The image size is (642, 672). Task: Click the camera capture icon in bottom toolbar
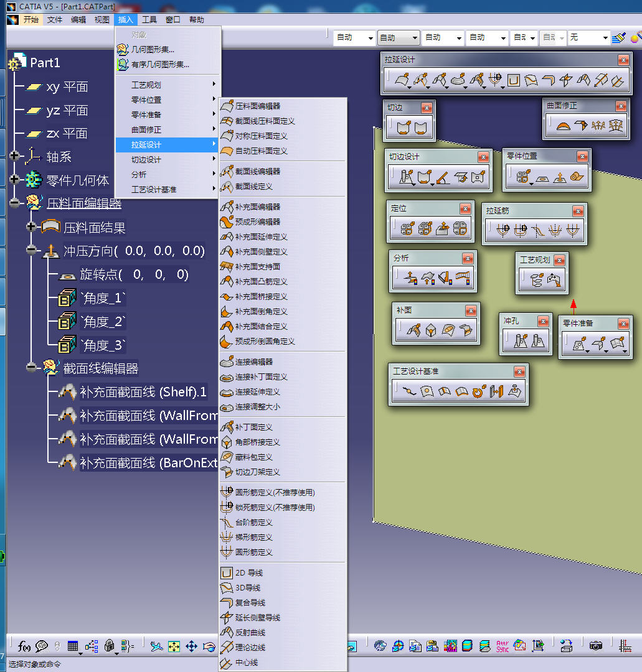tap(596, 646)
